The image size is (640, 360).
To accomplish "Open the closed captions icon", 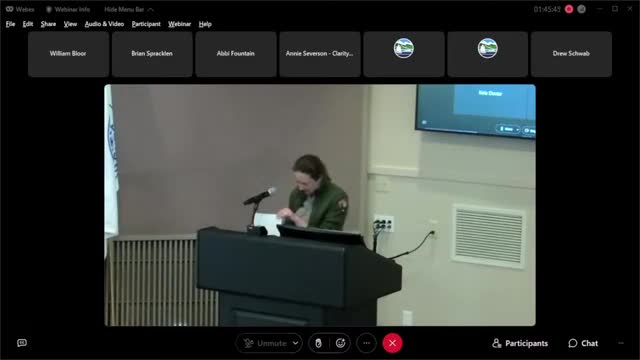I will click(22, 343).
